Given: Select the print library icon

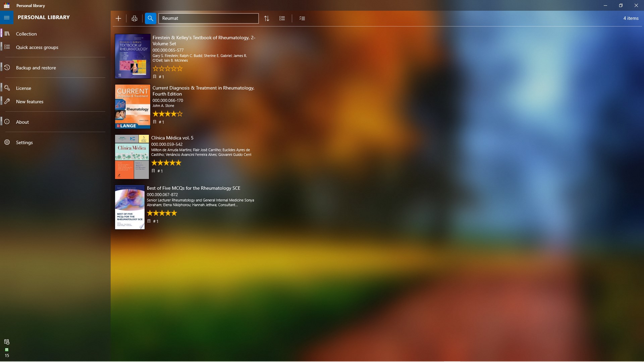Looking at the screenshot, I should [134, 18].
